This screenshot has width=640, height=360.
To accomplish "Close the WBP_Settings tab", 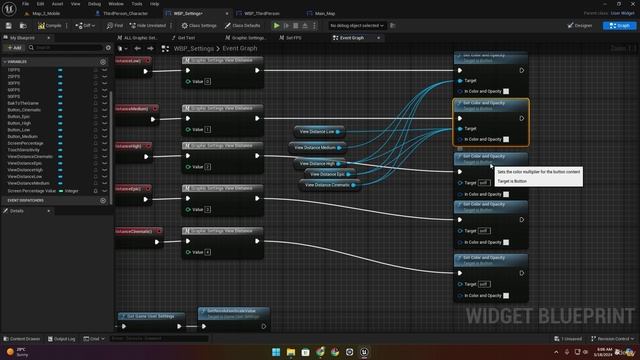I will [227, 13].
